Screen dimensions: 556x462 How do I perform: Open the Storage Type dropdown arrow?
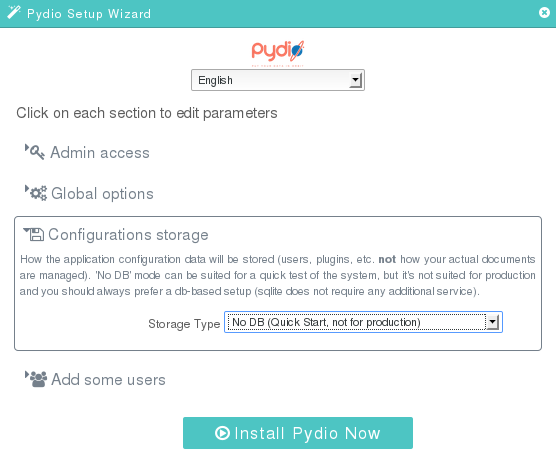coord(492,322)
